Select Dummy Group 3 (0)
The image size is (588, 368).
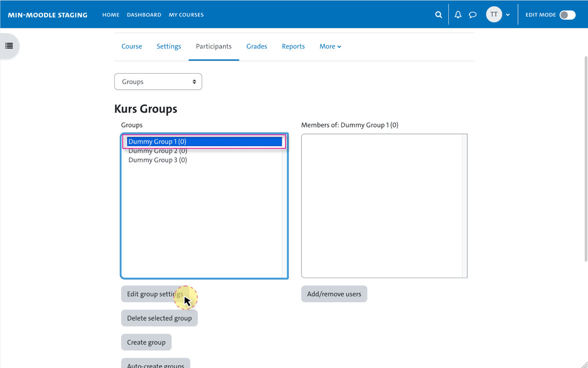point(204,160)
